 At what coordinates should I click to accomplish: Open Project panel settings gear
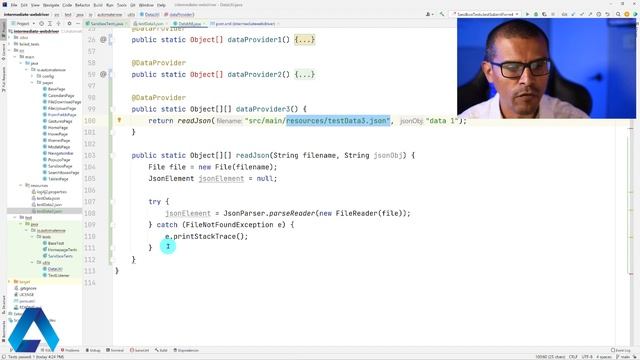[x=69, y=24]
